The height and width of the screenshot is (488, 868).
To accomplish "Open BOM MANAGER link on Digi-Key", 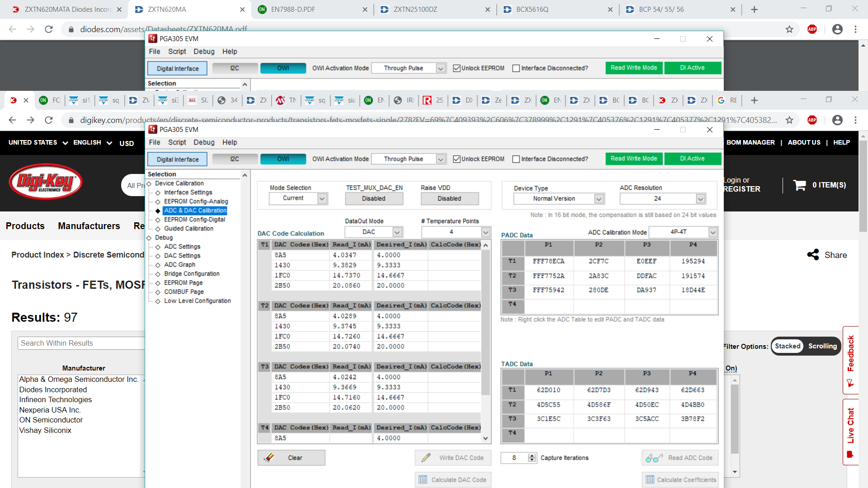I will (x=750, y=142).
